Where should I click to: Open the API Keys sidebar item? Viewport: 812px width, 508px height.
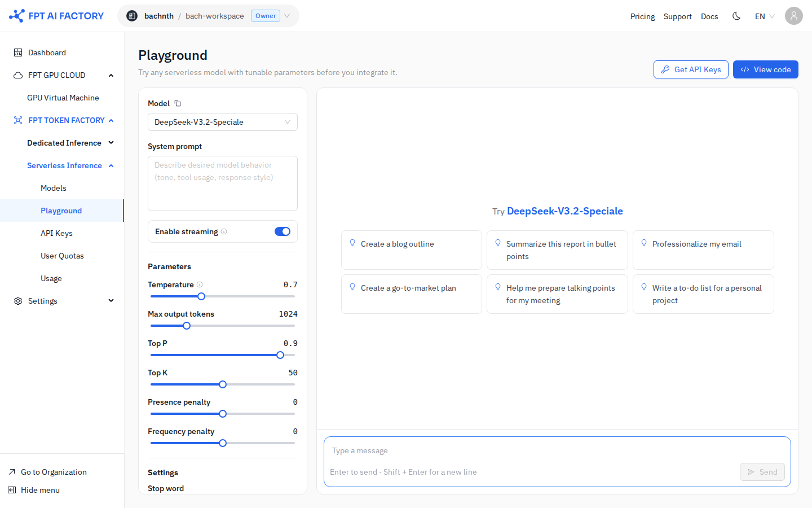point(62,233)
